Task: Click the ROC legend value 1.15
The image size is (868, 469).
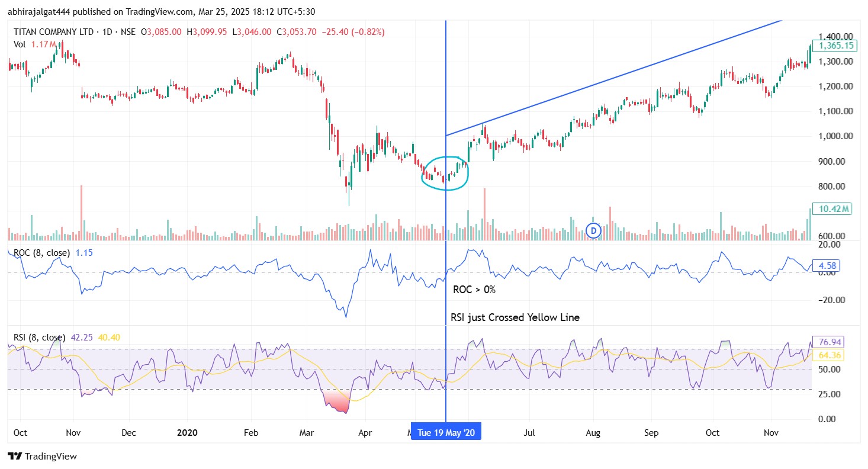Action: click(83, 253)
